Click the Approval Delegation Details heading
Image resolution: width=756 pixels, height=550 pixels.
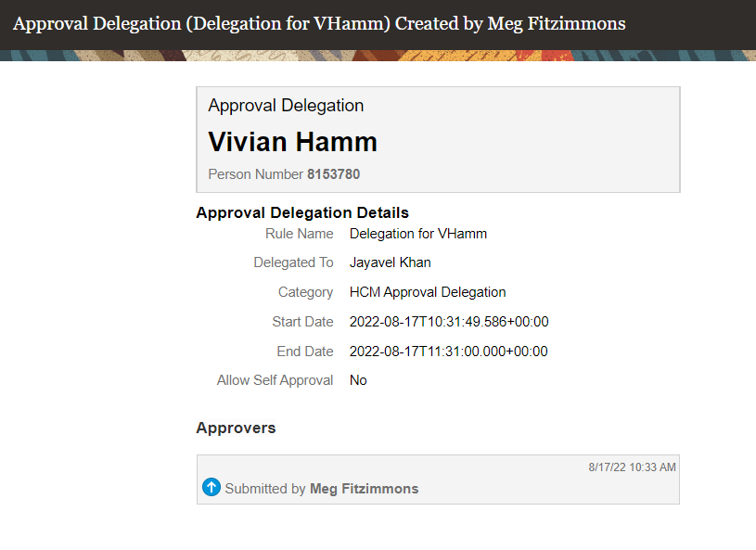pyautogui.click(x=302, y=212)
